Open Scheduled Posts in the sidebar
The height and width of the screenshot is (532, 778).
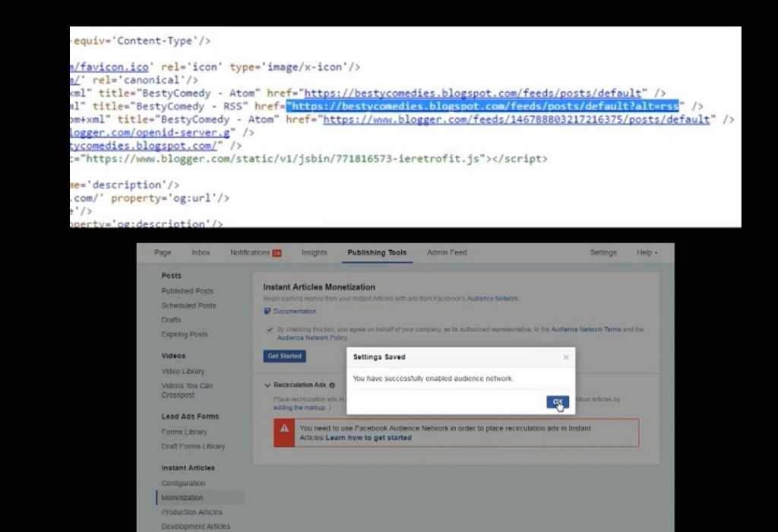(188, 306)
